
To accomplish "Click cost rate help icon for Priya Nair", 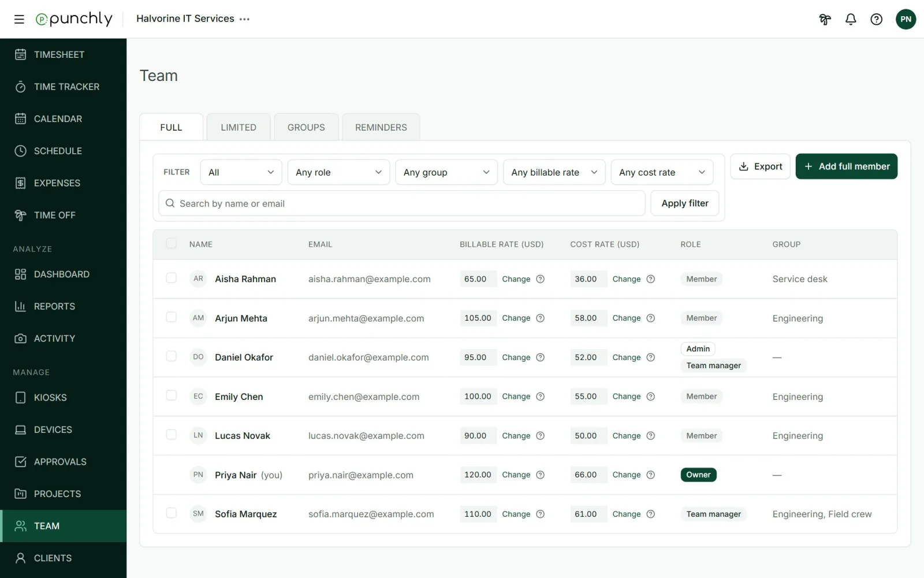I will pos(650,475).
